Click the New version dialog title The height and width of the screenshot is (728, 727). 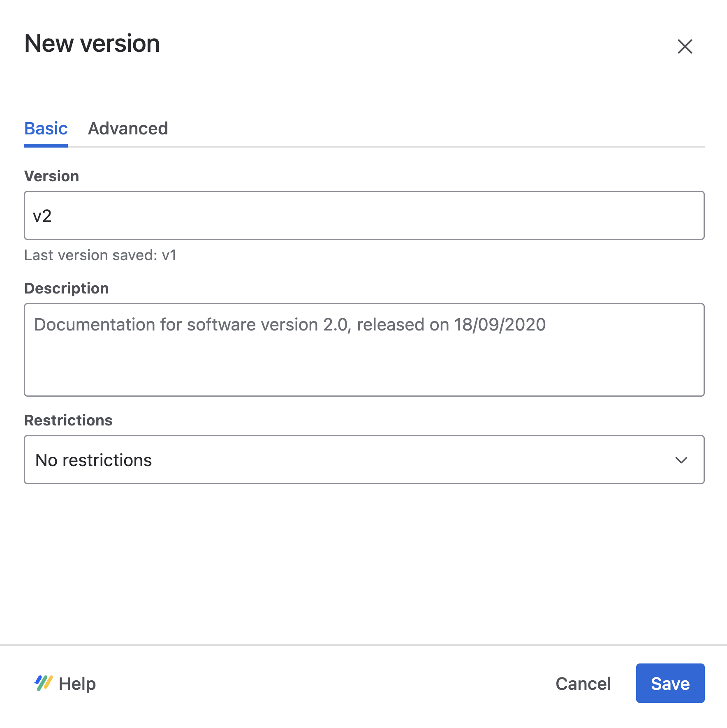pos(91,43)
